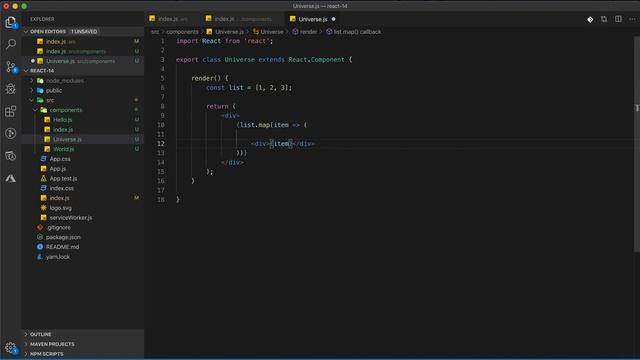Open the Search view in activity bar
Image resolution: width=640 pixels, height=360 pixels.
click(11, 44)
